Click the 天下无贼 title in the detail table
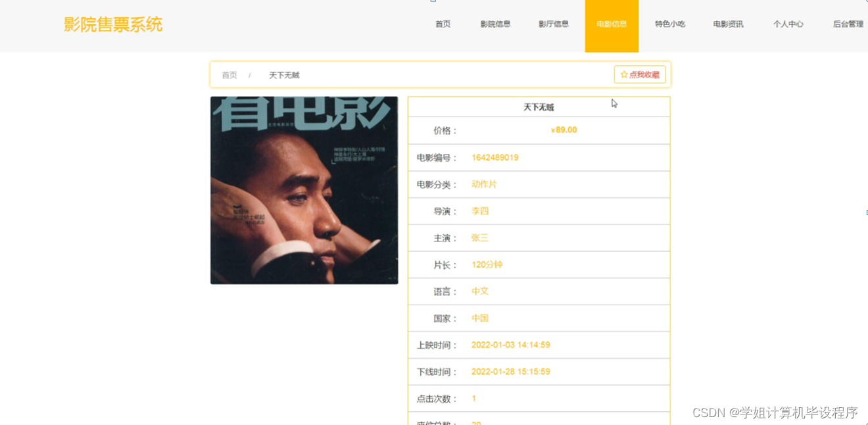 (539, 107)
